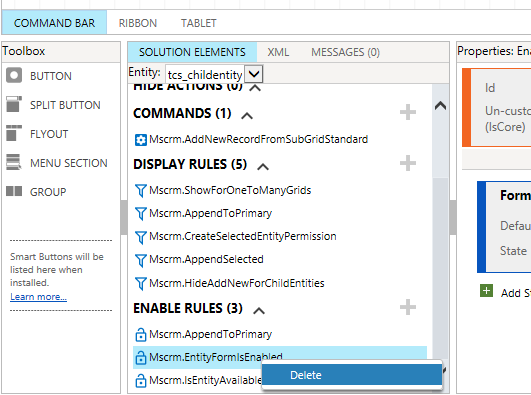The image size is (531, 395).
Task: Click the filter icon of Mscrm.AppendSelected
Action: (x=141, y=260)
